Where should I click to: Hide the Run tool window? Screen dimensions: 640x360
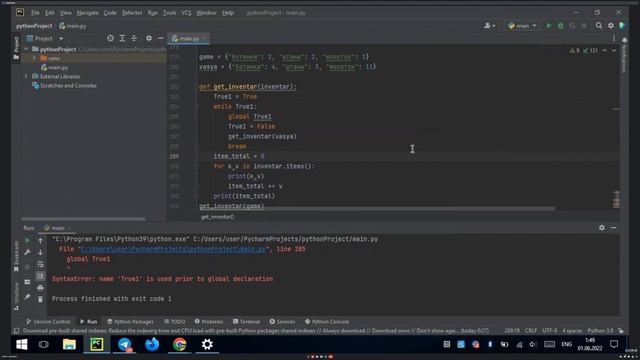(x=613, y=228)
